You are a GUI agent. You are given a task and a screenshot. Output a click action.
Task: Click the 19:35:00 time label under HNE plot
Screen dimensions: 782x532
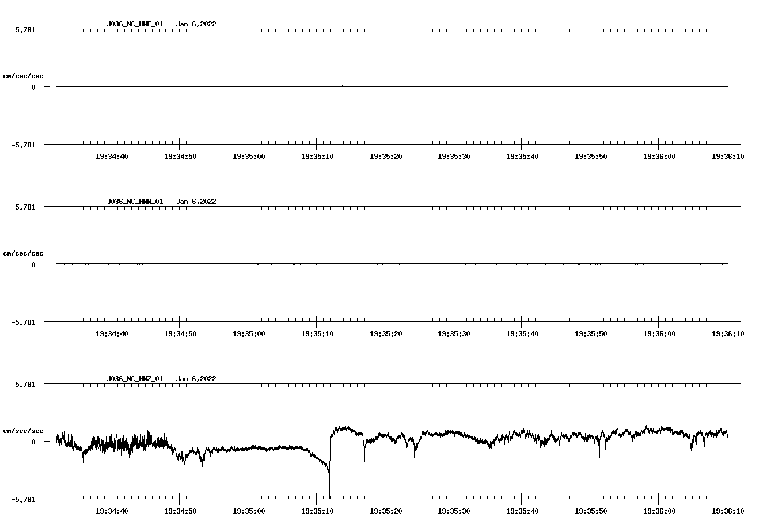[249, 157]
